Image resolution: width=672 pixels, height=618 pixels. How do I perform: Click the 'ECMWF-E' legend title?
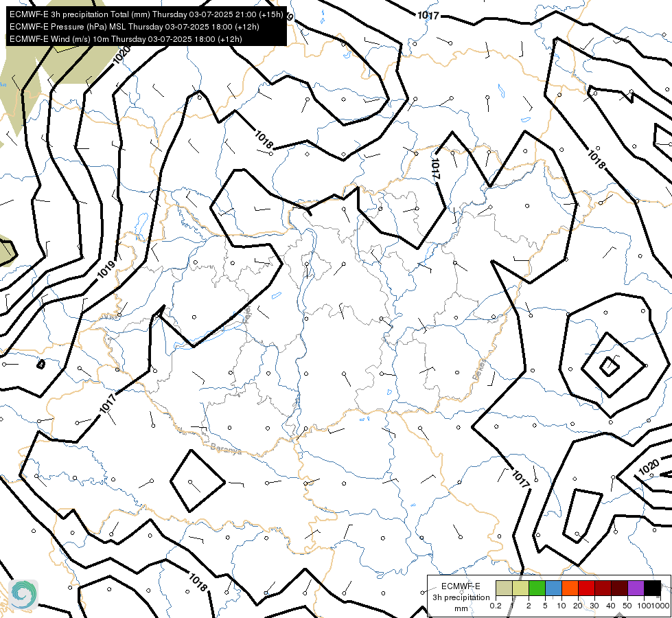(461, 586)
